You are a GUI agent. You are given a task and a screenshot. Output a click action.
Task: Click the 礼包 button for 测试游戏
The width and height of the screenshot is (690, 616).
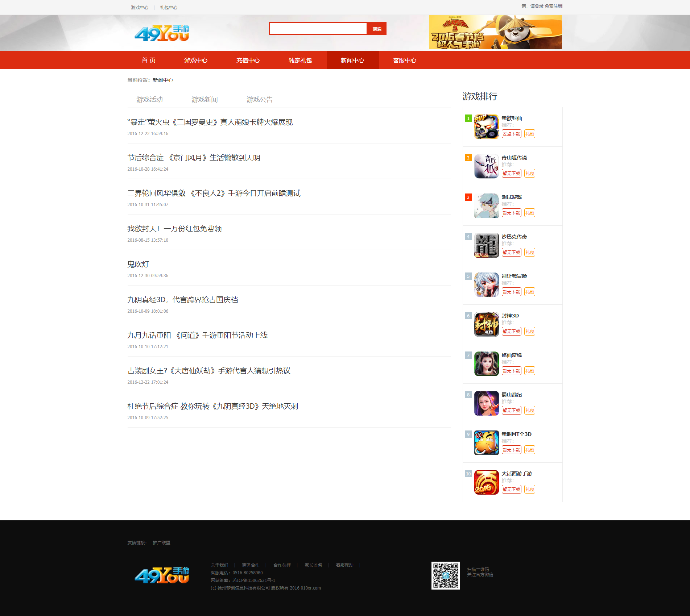coord(529,213)
